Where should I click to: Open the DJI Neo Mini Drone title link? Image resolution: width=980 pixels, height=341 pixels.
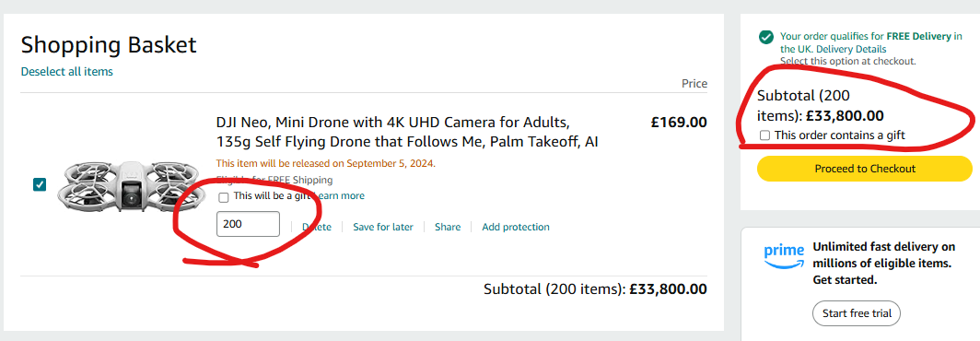pos(407,132)
